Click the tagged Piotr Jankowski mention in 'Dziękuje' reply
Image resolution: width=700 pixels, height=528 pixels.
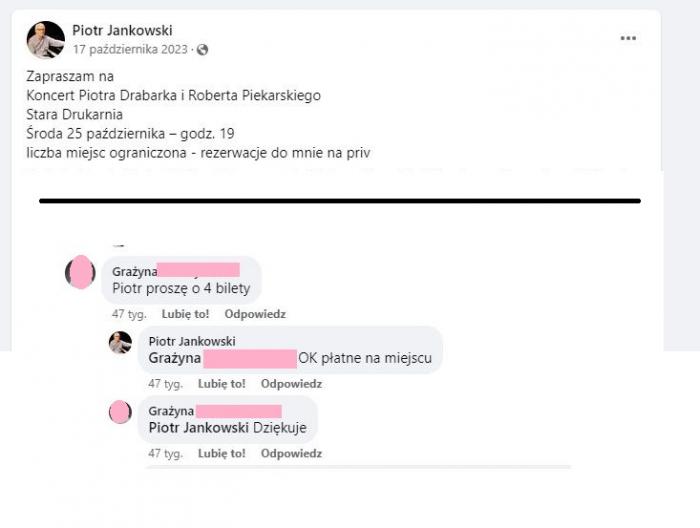(x=199, y=428)
